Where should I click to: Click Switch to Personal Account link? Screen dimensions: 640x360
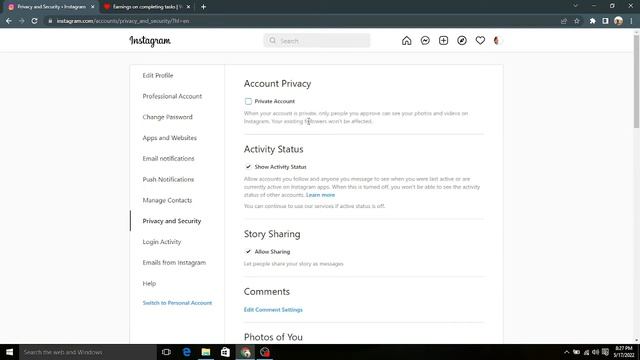[177, 303]
